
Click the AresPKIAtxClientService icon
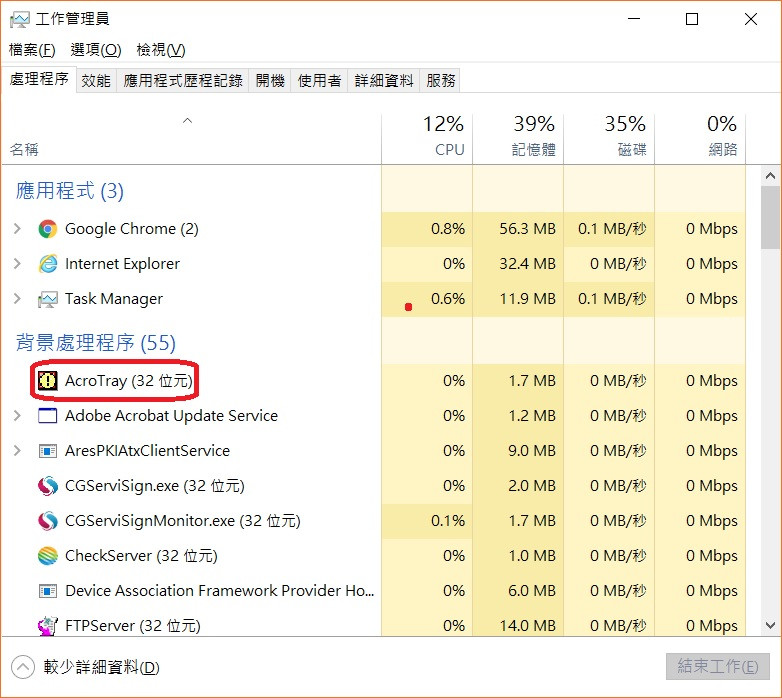click(48, 451)
